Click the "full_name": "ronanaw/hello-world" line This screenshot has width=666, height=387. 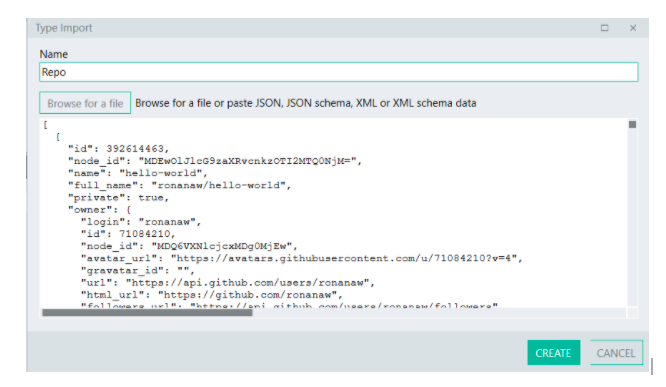tap(179, 185)
